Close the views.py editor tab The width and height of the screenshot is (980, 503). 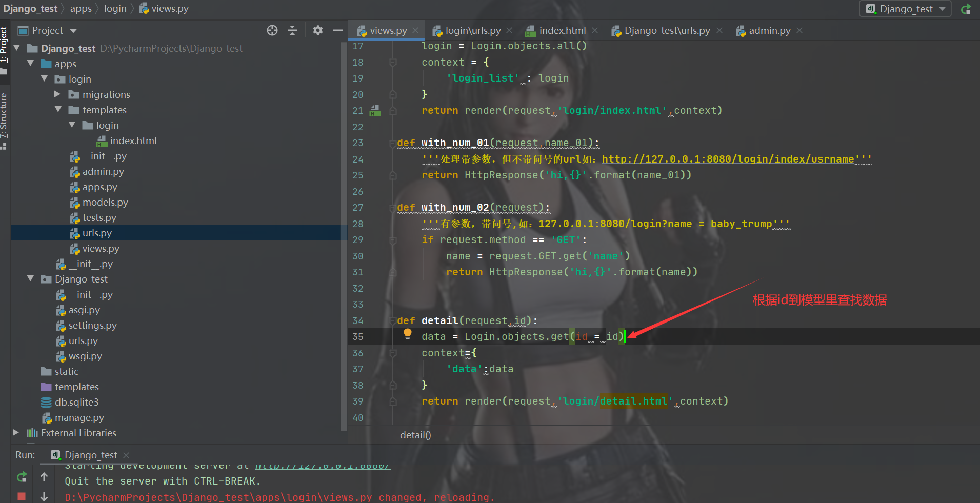pyautogui.click(x=415, y=30)
